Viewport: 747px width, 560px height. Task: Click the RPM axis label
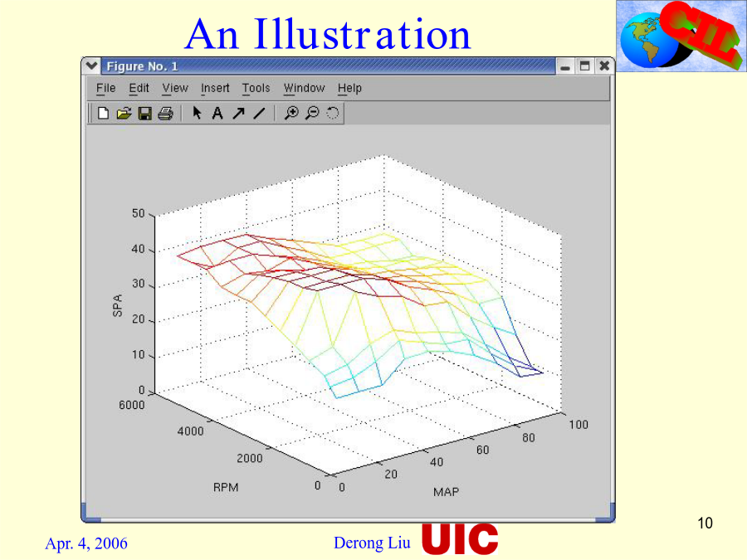point(225,488)
